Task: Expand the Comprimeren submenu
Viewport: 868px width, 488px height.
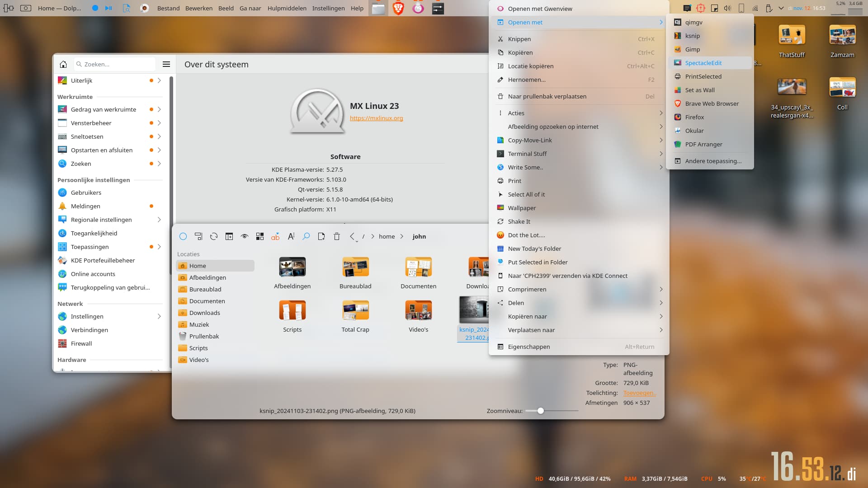Action: 579,289
